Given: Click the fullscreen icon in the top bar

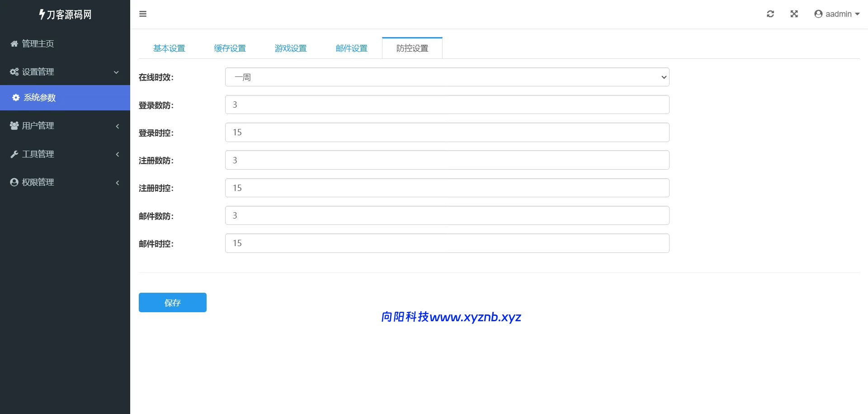Looking at the screenshot, I should pos(794,14).
